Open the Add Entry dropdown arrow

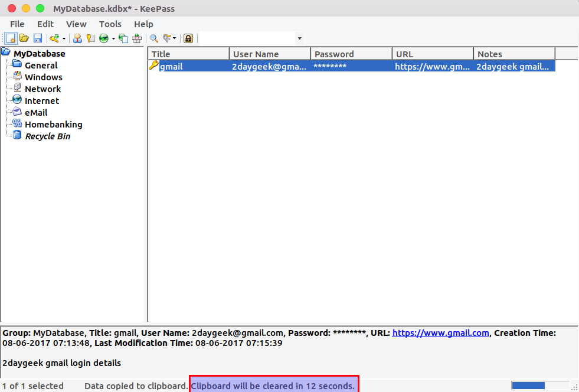coord(64,38)
